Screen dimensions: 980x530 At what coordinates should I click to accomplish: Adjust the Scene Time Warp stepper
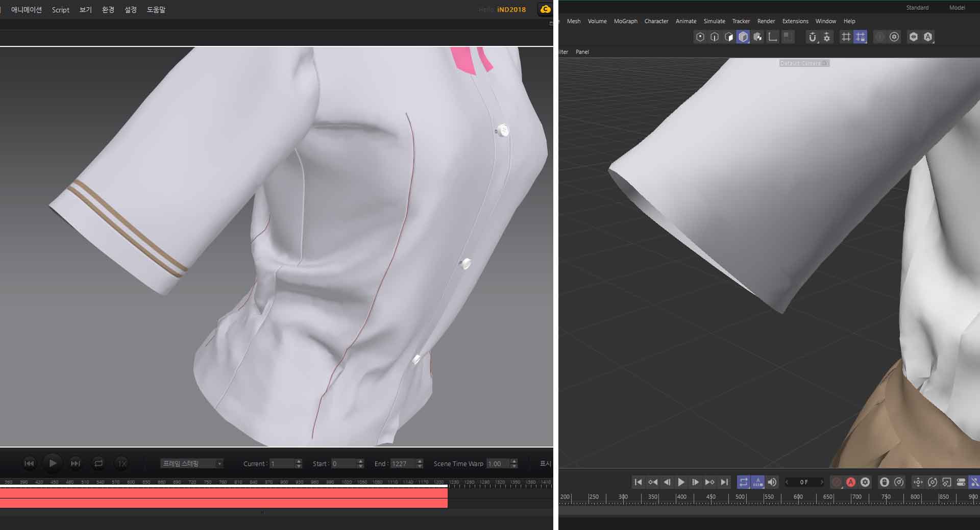(514, 464)
